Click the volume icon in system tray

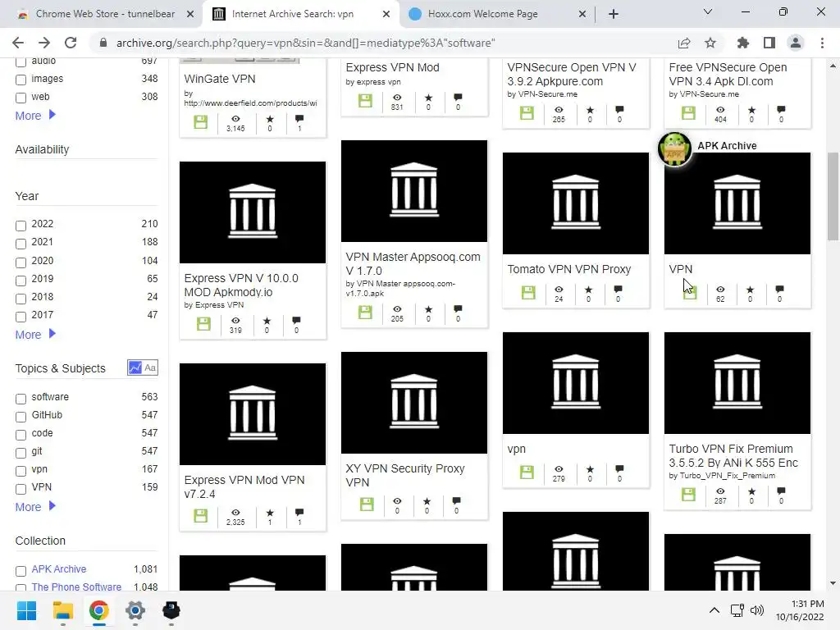coord(757,610)
